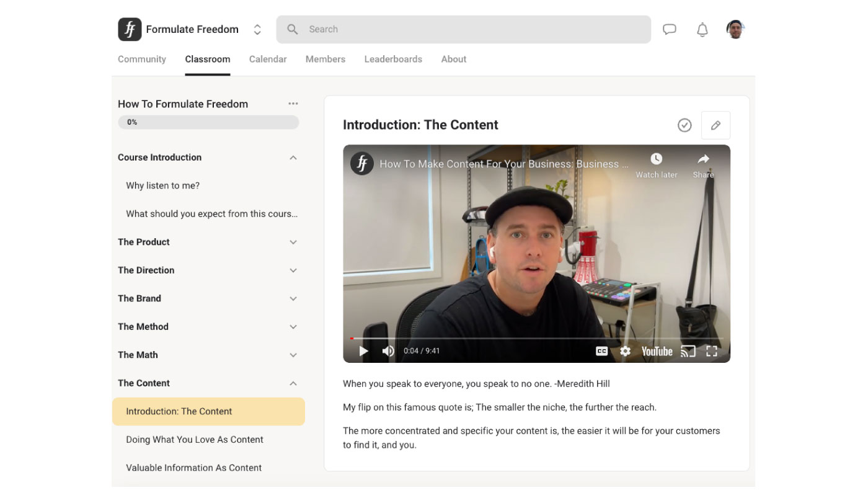Open the YouTube video title link
Screen dimensions: 868x490
tap(504, 164)
